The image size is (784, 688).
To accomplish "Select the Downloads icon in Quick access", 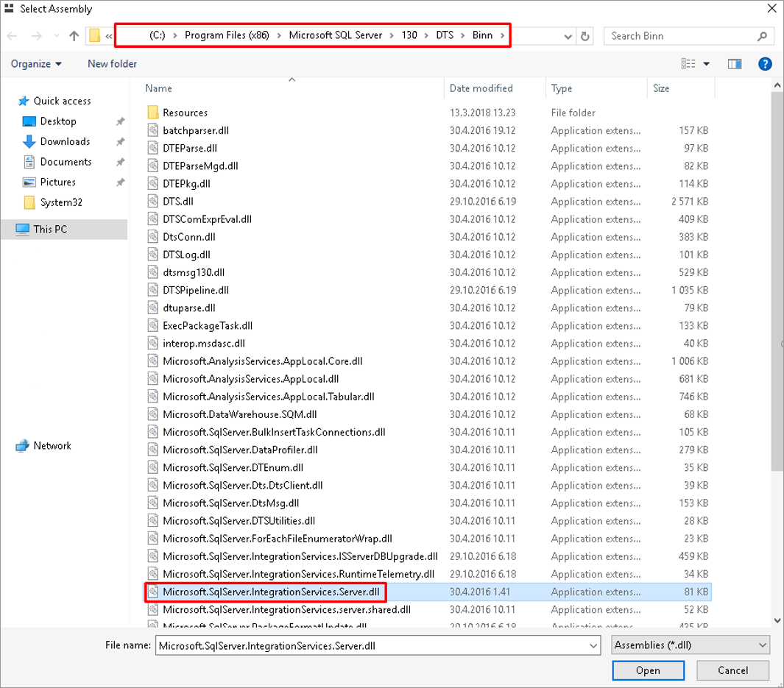I will pyautogui.click(x=29, y=141).
